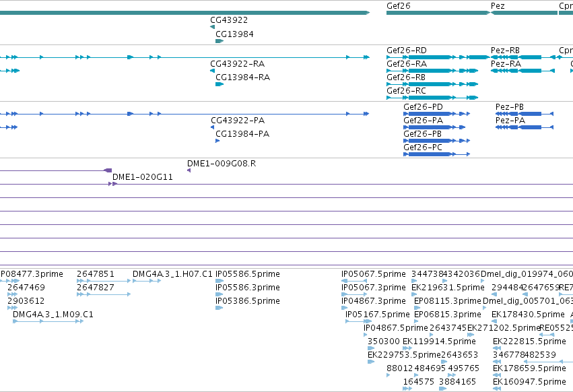
Task: Select the DMG4A3_1.H07.C1 label
Action: pos(172,274)
